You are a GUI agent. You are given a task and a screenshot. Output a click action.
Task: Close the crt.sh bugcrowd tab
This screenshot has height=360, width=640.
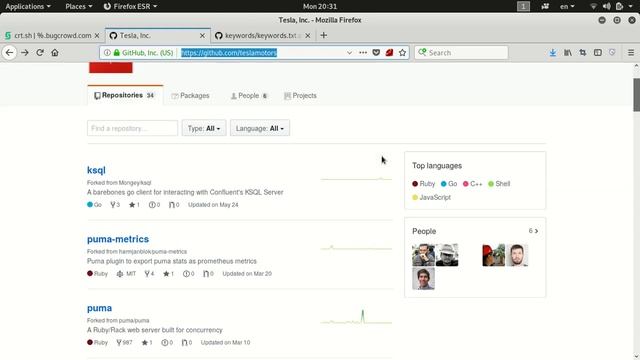(x=97, y=36)
